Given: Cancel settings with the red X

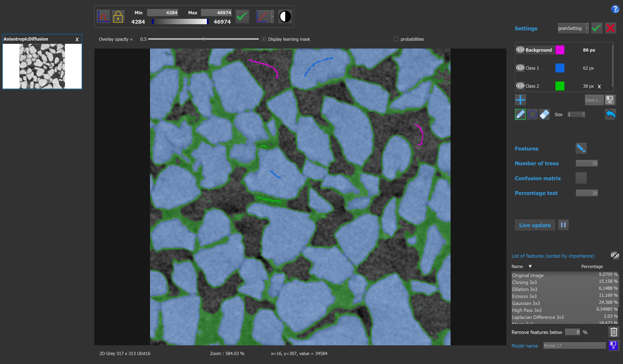Looking at the screenshot, I should coord(610,28).
